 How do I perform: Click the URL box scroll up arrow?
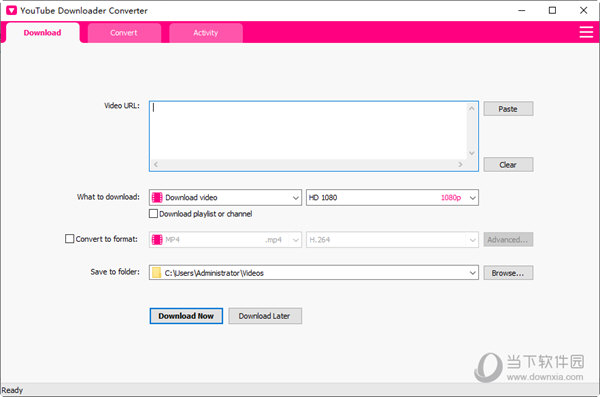(x=472, y=109)
